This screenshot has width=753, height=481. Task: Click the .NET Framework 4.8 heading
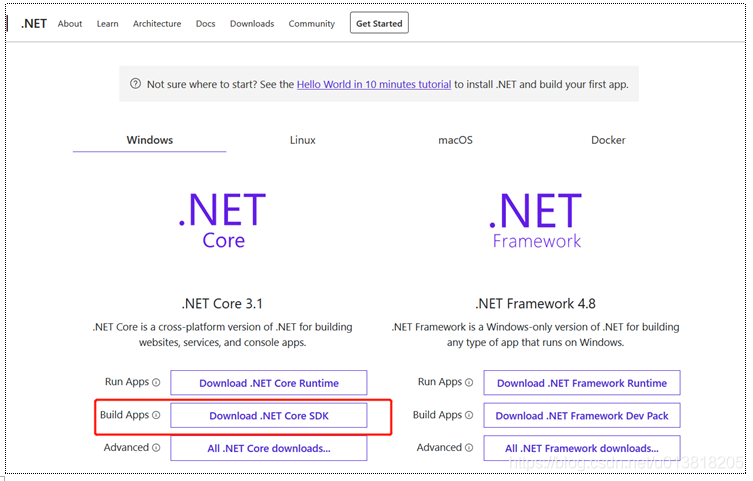point(535,303)
